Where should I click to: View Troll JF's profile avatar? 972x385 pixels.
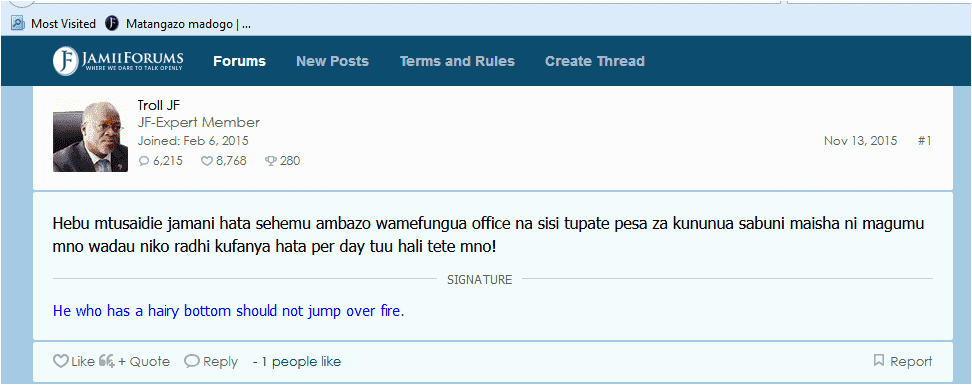point(91,135)
